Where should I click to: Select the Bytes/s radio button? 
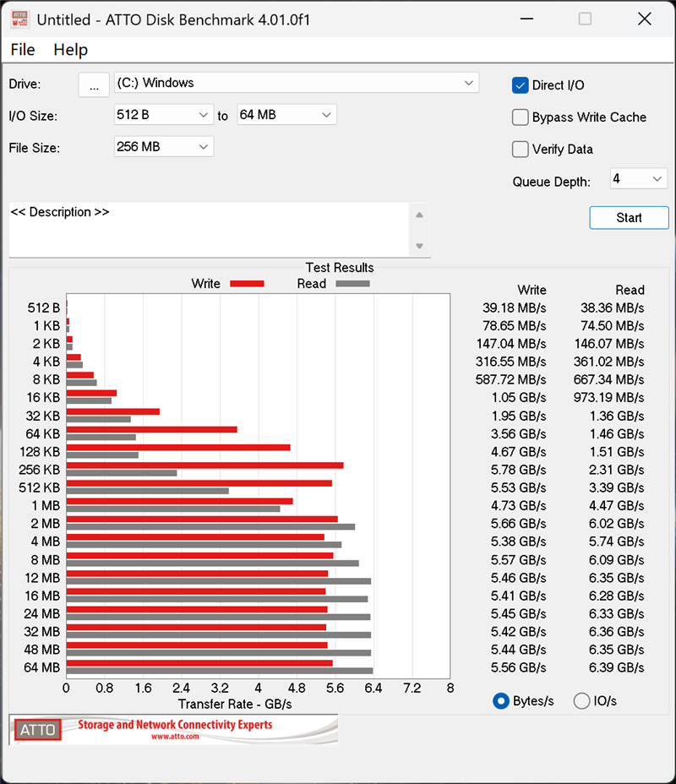(x=500, y=701)
